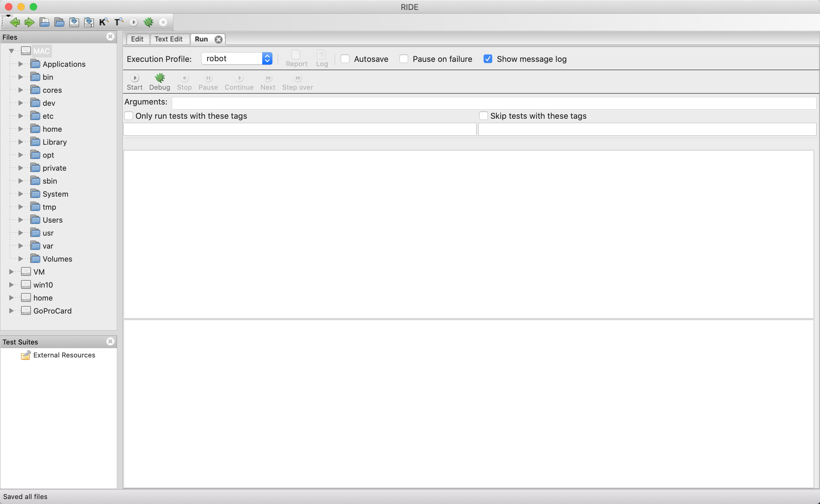Click the Save All toolbar icon

[x=89, y=22]
